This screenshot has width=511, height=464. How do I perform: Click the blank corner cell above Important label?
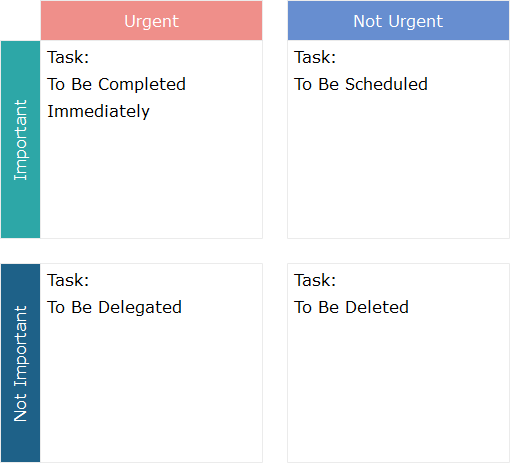[20, 21]
